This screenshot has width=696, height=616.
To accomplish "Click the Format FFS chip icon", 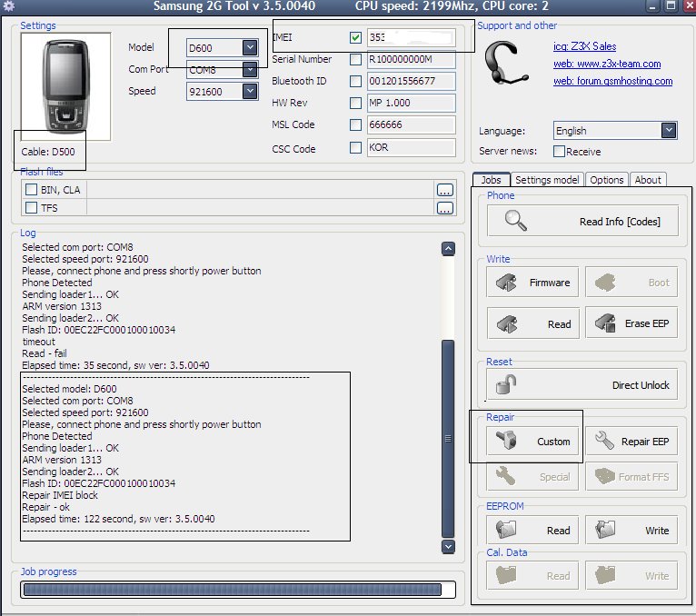I will [605, 476].
